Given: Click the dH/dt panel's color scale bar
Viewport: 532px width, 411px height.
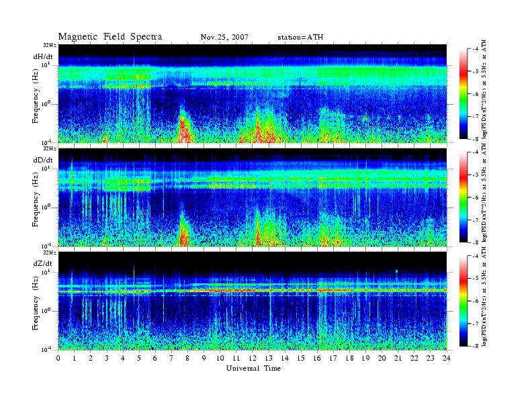Looking at the screenshot, I should [463, 94].
